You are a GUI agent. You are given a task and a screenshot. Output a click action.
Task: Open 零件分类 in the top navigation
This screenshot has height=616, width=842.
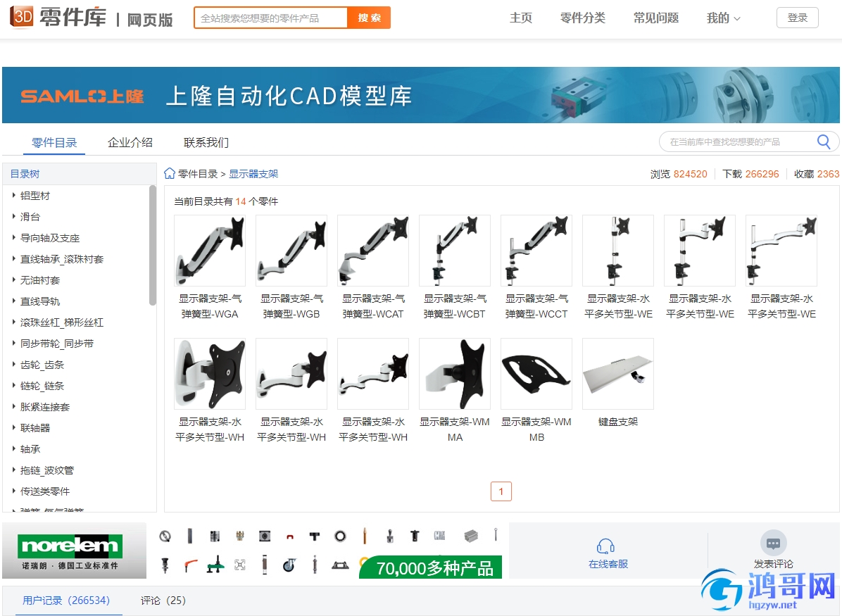[x=583, y=18]
